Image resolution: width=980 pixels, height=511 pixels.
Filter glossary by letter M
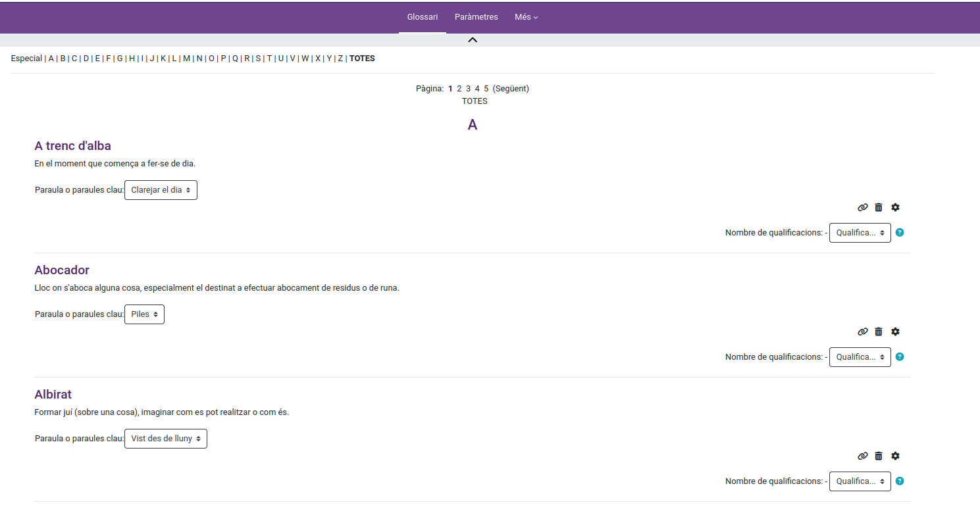pos(186,59)
